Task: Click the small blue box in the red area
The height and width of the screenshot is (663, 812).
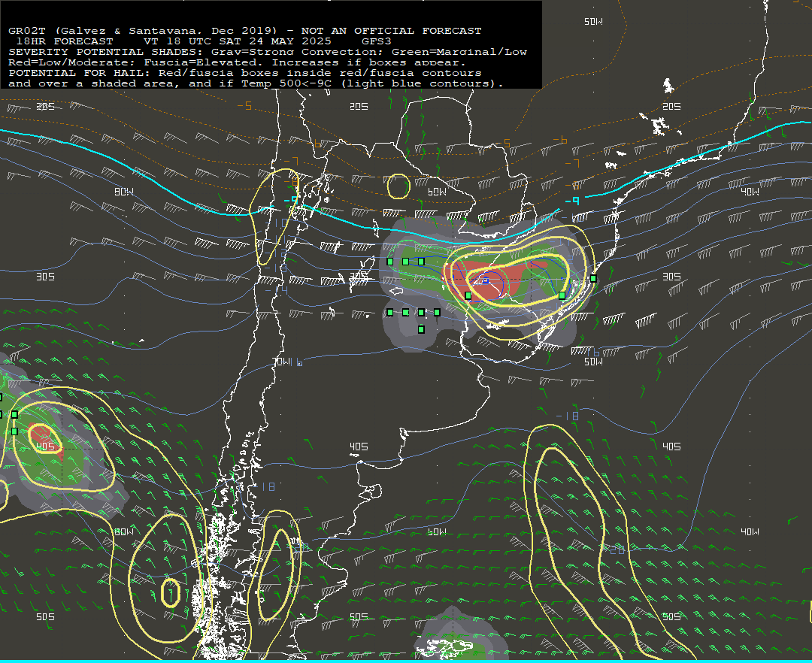Action: click(486, 280)
